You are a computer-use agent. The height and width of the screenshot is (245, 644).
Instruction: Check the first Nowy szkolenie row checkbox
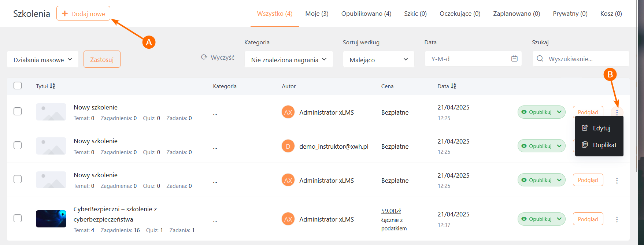click(x=18, y=111)
